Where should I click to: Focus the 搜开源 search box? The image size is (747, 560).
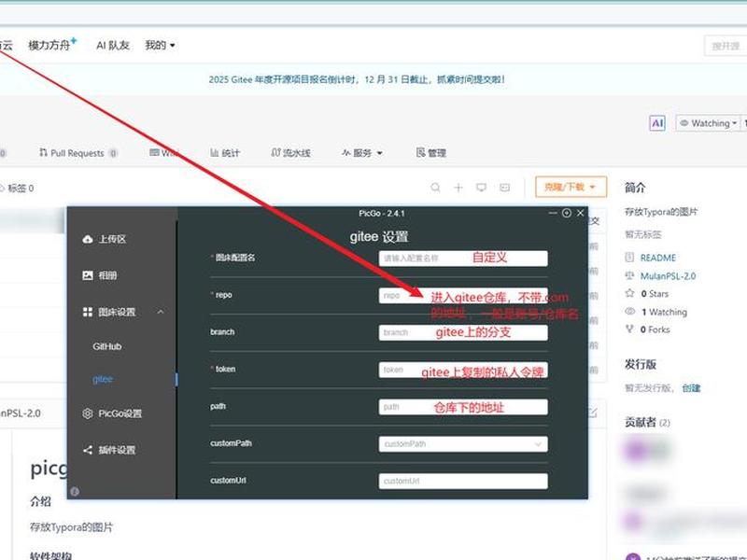coord(726,46)
